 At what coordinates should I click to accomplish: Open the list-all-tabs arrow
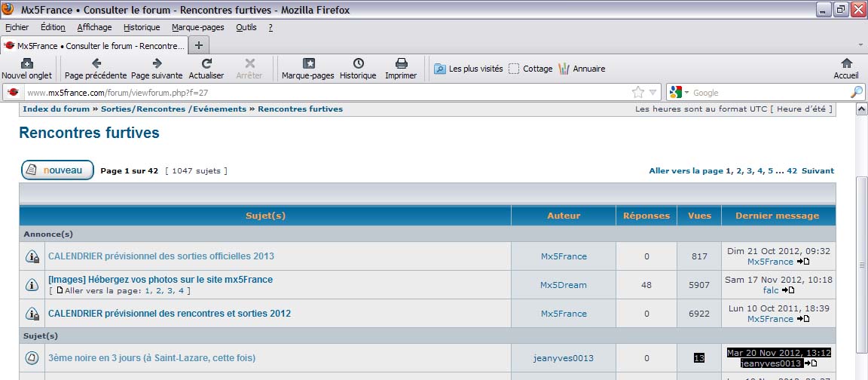(860, 45)
